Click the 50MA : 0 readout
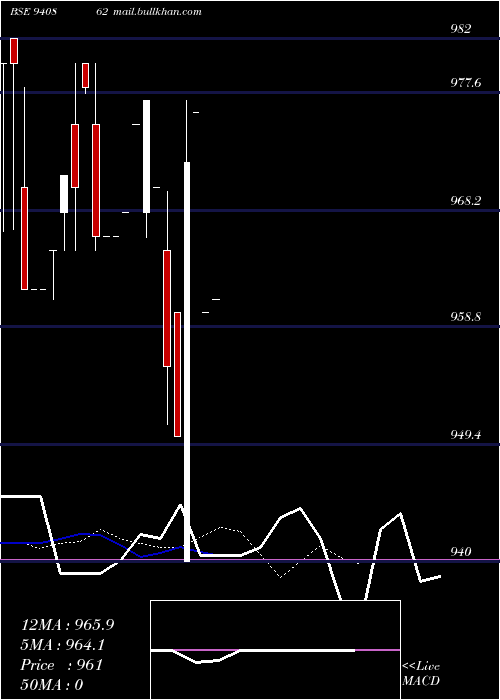 52,684
